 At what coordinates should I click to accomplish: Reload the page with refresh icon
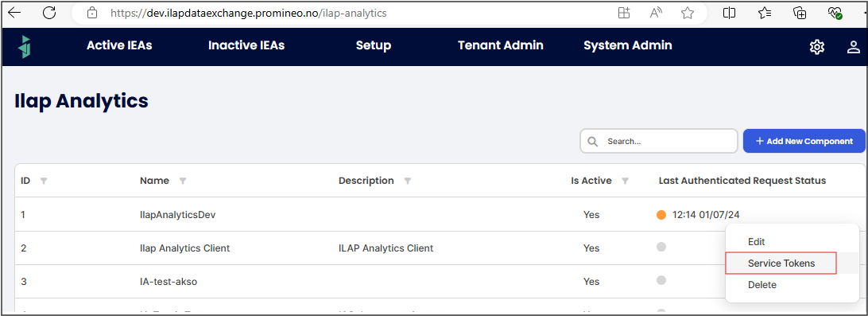pos(49,13)
